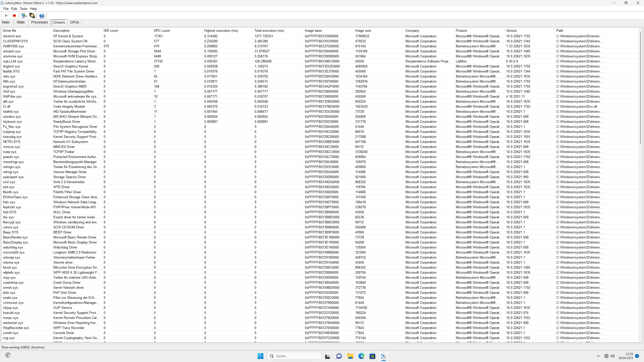
Task: Click the monitor-with-pencil options icon
Action: [x=24, y=15]
